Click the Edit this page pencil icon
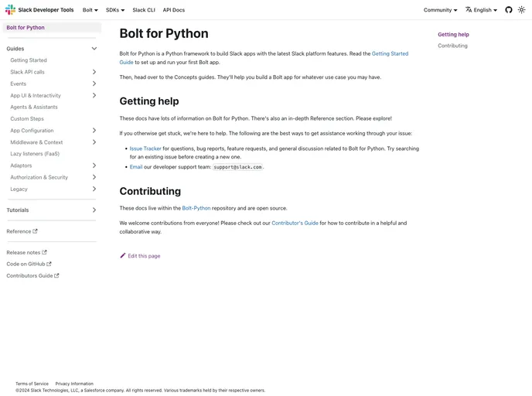This screenshot has width=532, height=396. click(x=123, y=255)
